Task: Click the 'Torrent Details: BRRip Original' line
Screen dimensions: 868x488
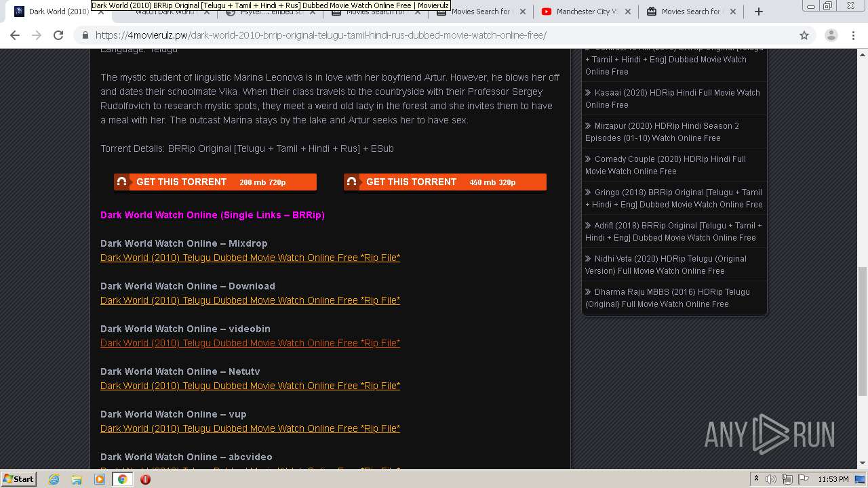Action: pos(247,148)
